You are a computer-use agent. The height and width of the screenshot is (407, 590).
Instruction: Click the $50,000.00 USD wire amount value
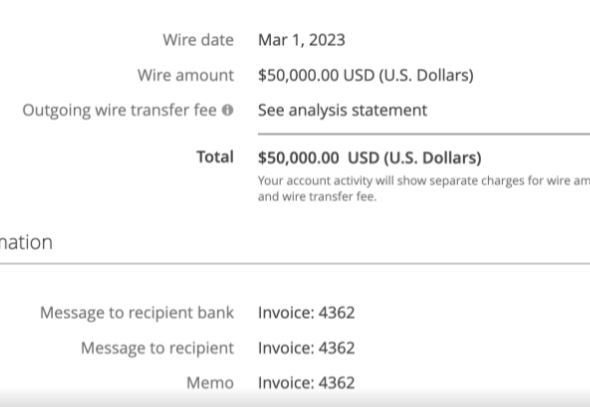point(366,75)
